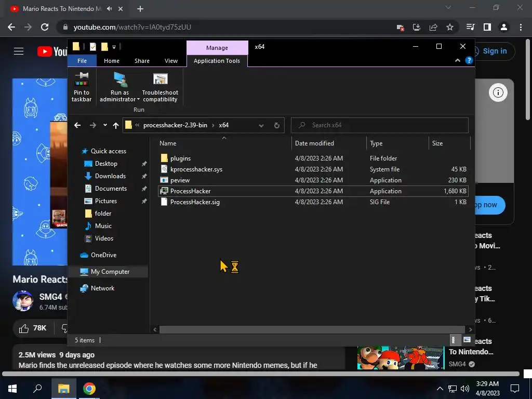
Task: Click the Manage contextual tab
Action: point(217,48)
